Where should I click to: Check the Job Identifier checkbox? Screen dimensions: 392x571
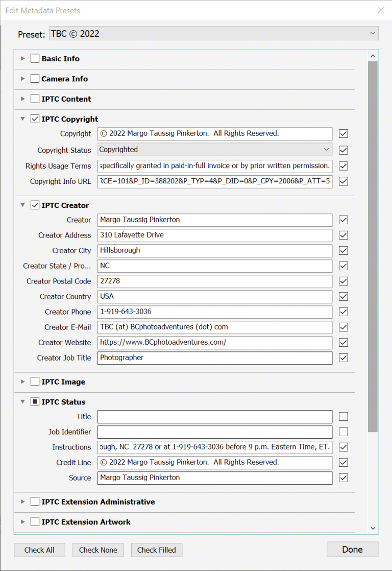point(343,432)
